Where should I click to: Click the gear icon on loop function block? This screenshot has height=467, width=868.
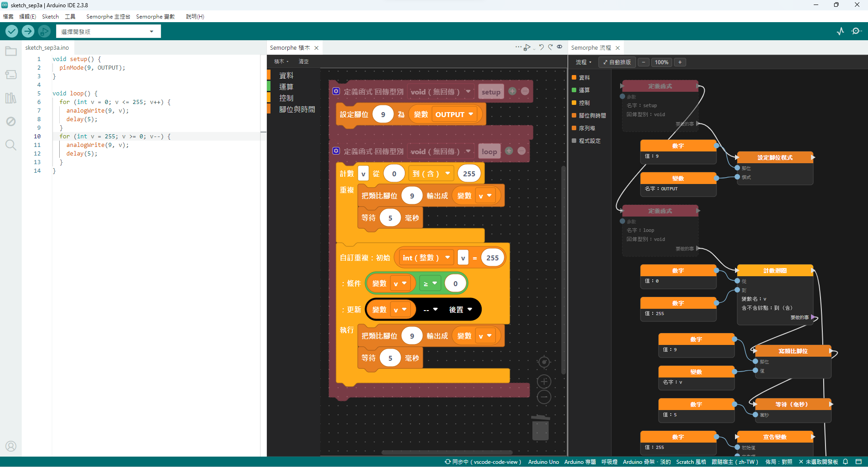coord(336,151)
